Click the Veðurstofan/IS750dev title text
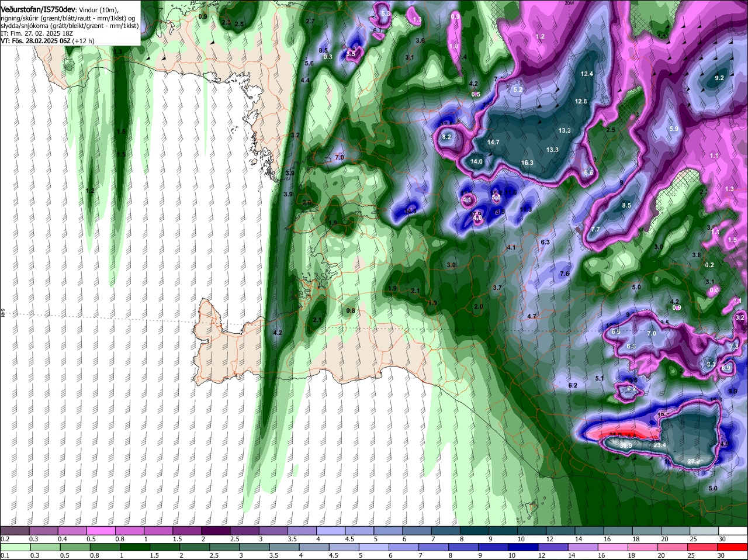 38,9
